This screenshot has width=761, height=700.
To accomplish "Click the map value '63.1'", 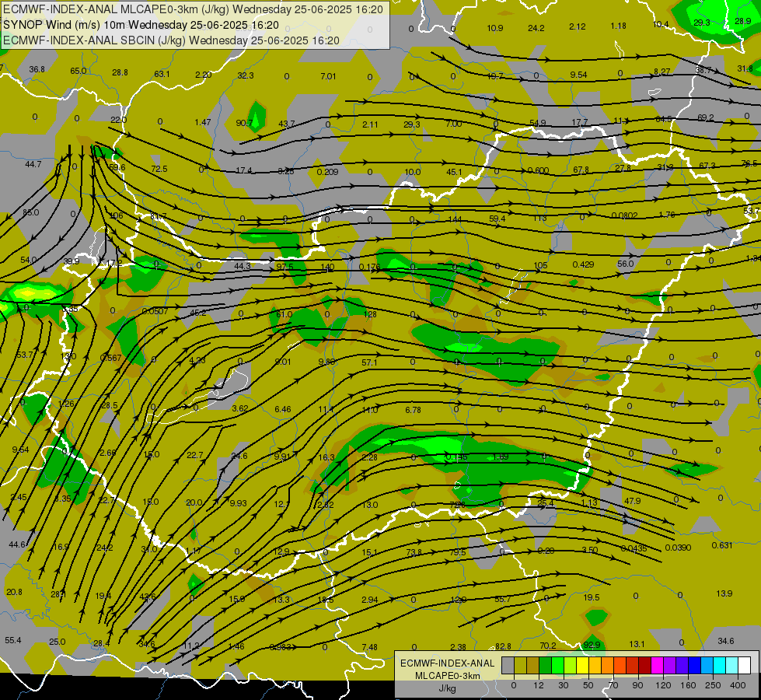I will 162,74.
